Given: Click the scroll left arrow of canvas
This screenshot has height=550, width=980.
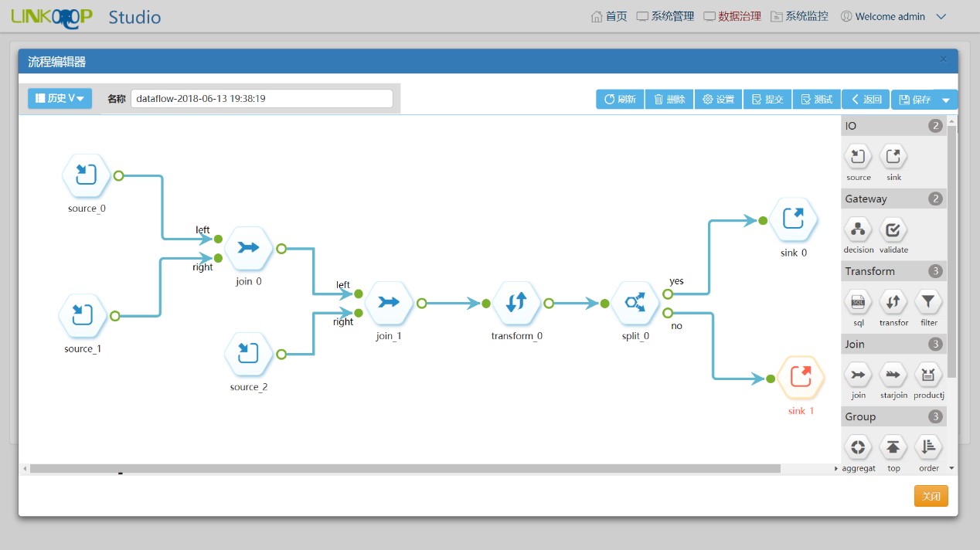Looking at the screenshot, I should (24, 468).
